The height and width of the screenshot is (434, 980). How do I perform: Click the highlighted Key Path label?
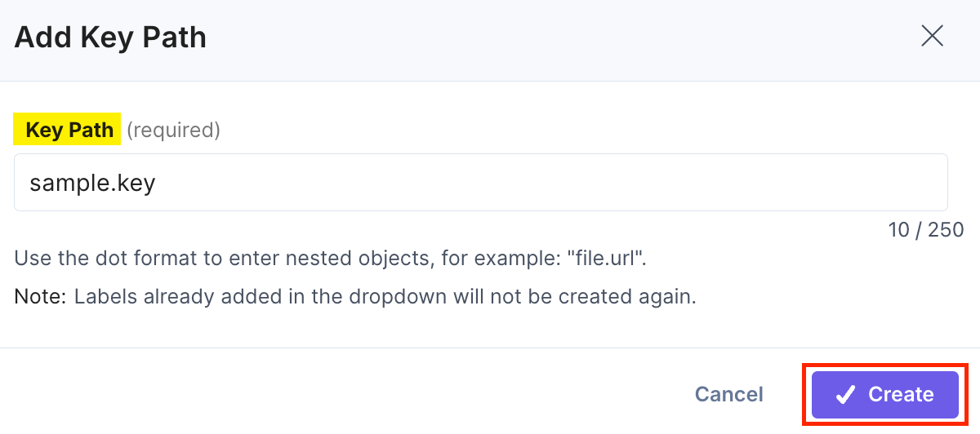coord(69,130)
